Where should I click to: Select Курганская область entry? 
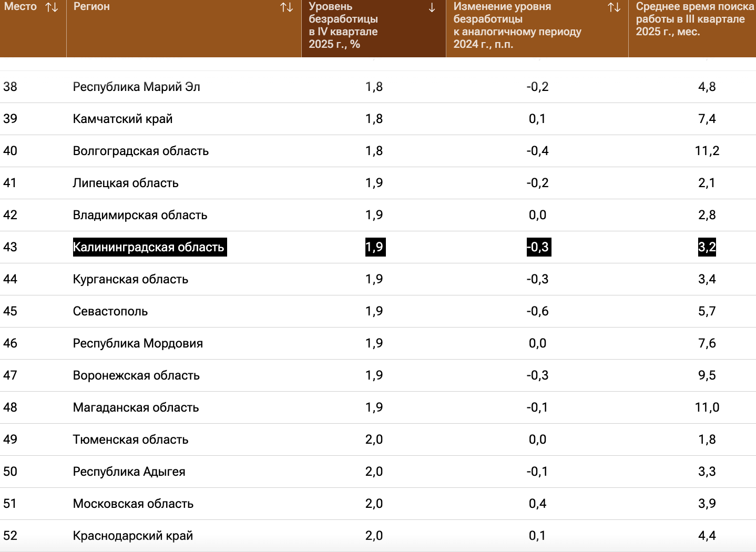point(130,279)
